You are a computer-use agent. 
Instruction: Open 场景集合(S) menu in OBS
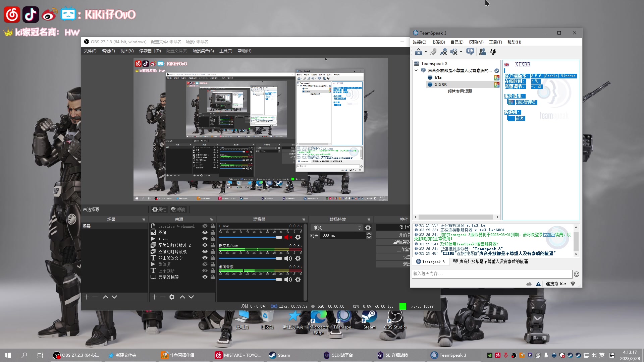[x=203, y=51]
